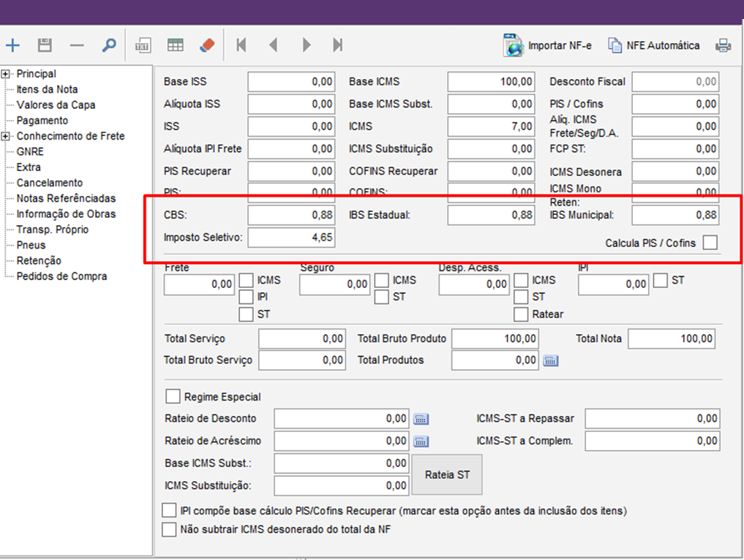Open the Pedidos de Compra section
Image resolution: width=744 pixels, height=560 pixels.
coord(61,276)
